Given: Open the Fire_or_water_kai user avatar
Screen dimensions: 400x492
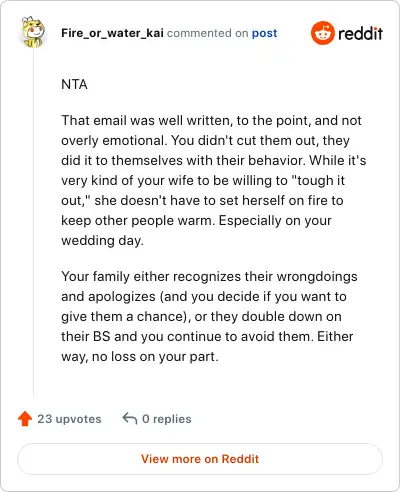Looking at the screenshot, I should 33,32.
